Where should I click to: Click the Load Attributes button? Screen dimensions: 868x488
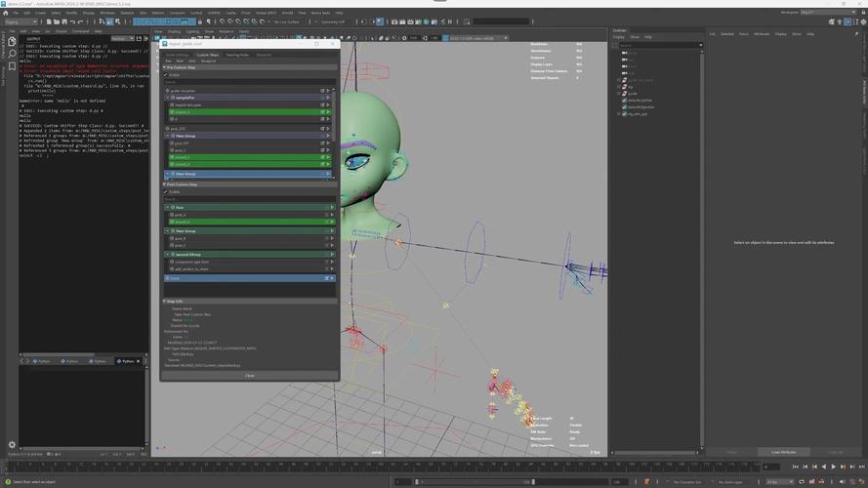tap(785, 452)
